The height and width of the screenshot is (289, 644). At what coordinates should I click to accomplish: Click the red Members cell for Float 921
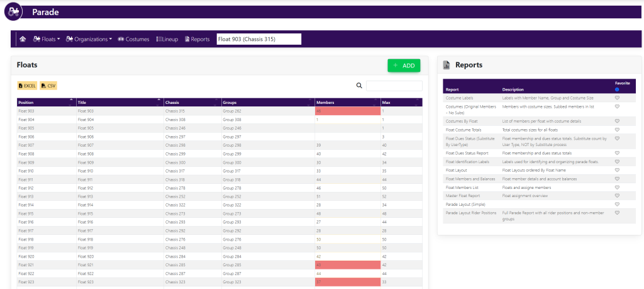click(x=347, y=264)
